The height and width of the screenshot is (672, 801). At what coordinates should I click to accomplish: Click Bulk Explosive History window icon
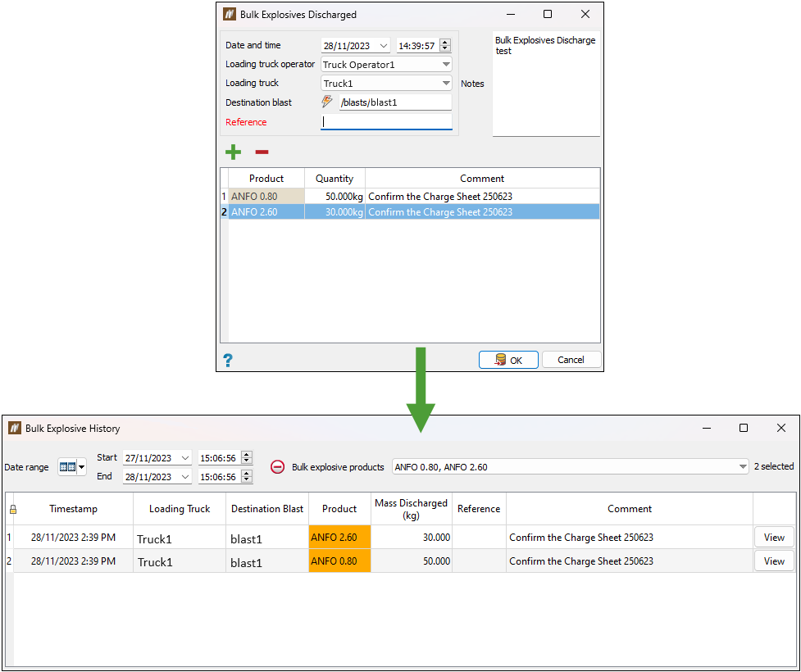(x=14, y=428)
